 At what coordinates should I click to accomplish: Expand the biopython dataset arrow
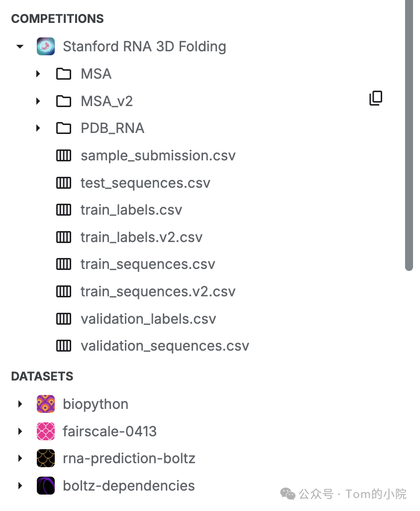tap(20, 404)
